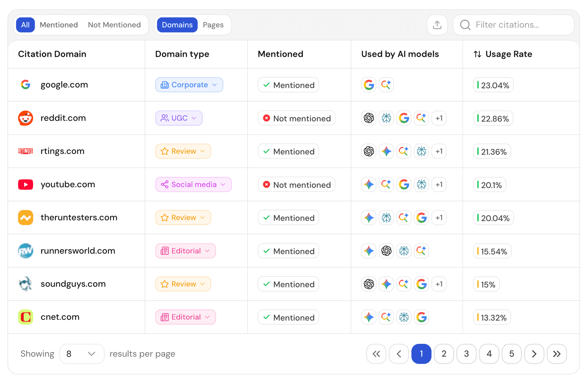Click ChatGPT icon in rtings.com row
The width and height of the screenshot is (588, 384).
(369, 151)
